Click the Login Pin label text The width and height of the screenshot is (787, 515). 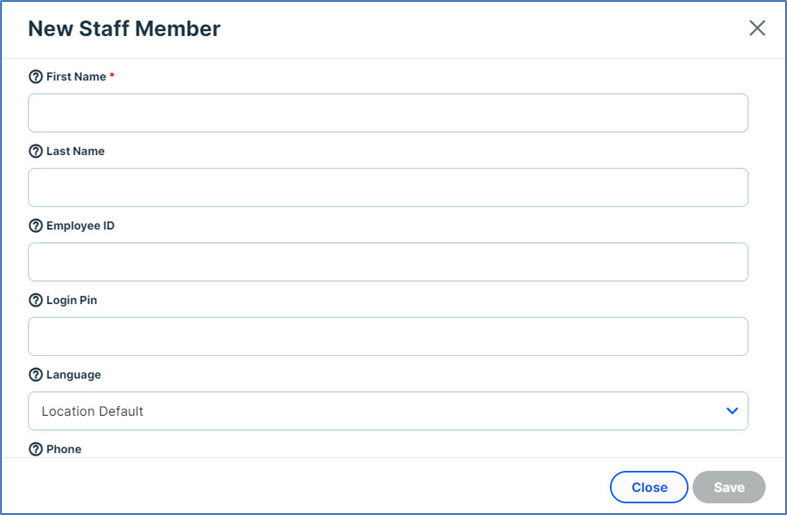pos(71,301)
